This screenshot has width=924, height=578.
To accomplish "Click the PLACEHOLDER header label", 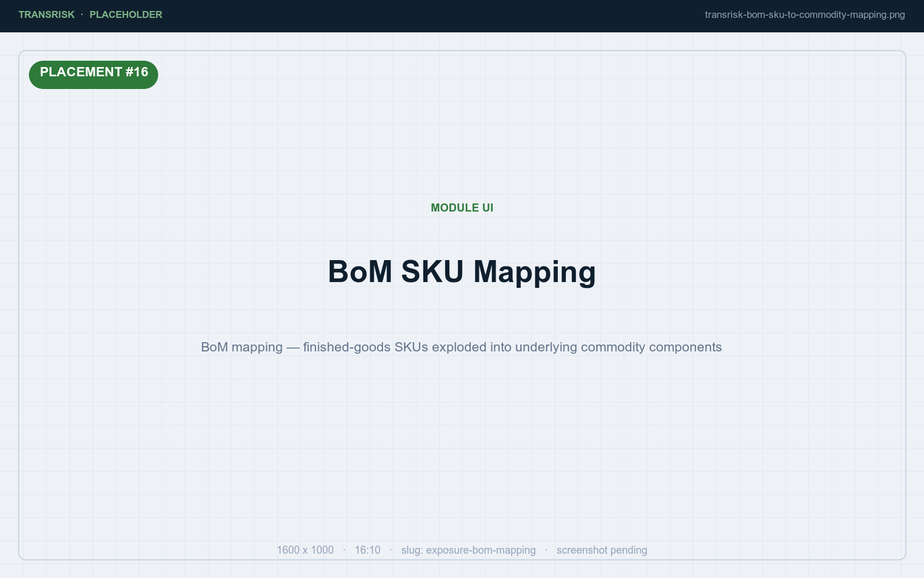I will tap(126, 14).
